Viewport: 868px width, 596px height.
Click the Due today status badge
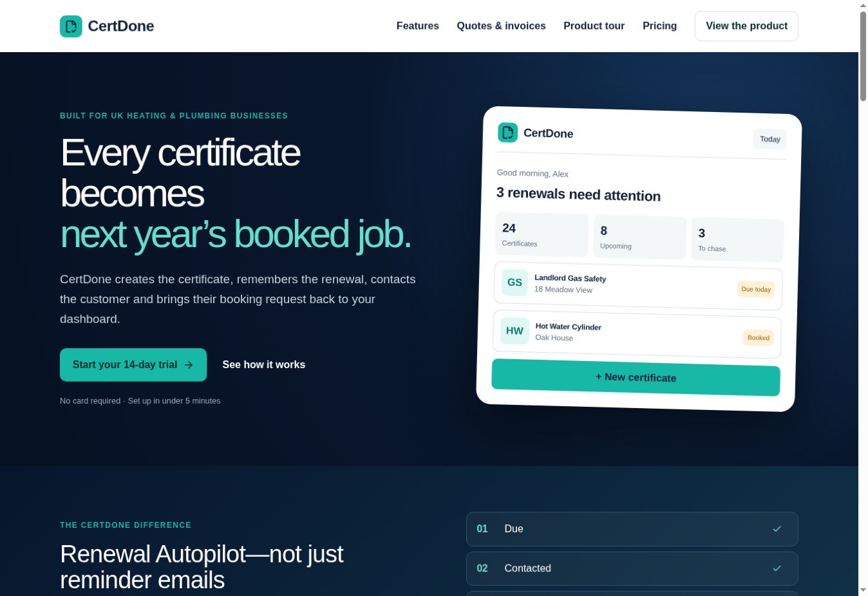(756, 290)
